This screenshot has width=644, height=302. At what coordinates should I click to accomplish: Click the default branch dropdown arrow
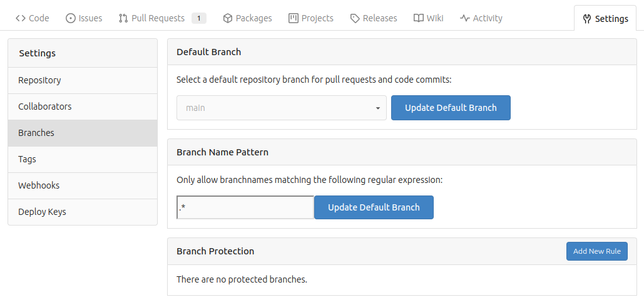pyautogui.click(x=378, y=108)
